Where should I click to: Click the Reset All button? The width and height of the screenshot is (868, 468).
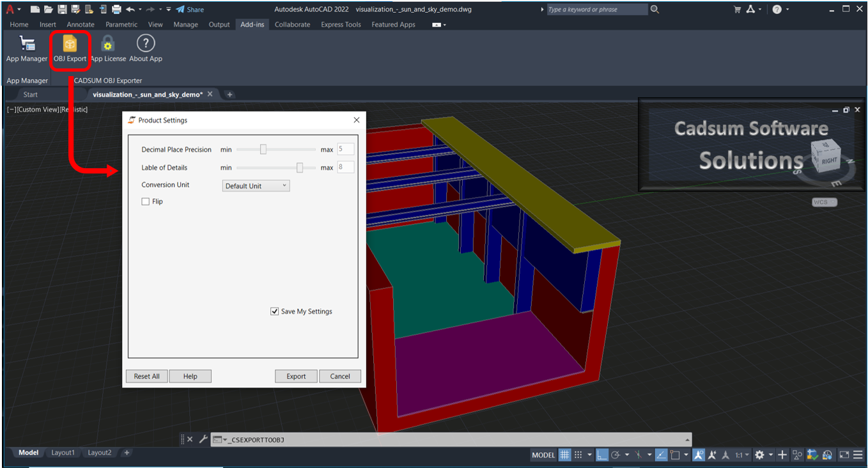point(146,376)
